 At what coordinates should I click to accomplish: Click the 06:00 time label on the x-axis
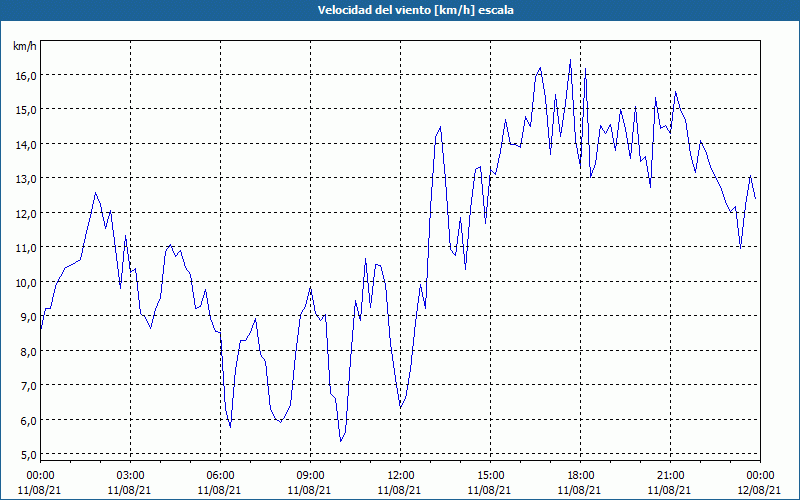(220, 476)
